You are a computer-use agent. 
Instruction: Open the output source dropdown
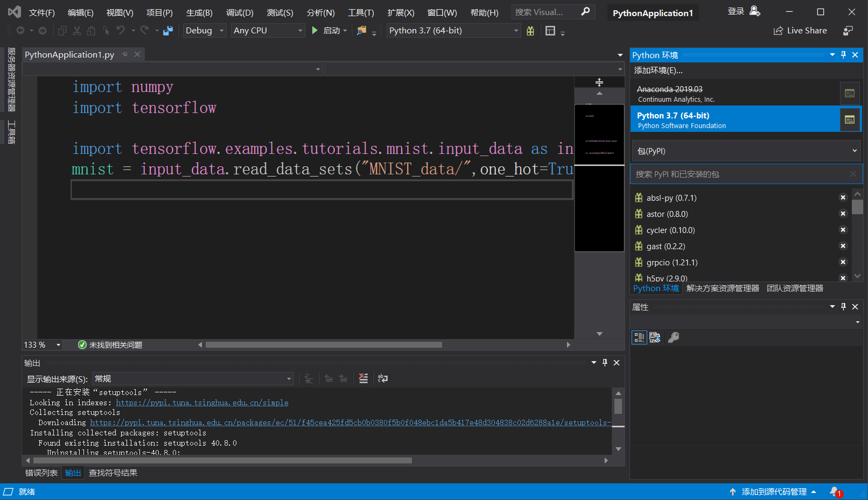point(193,379)
